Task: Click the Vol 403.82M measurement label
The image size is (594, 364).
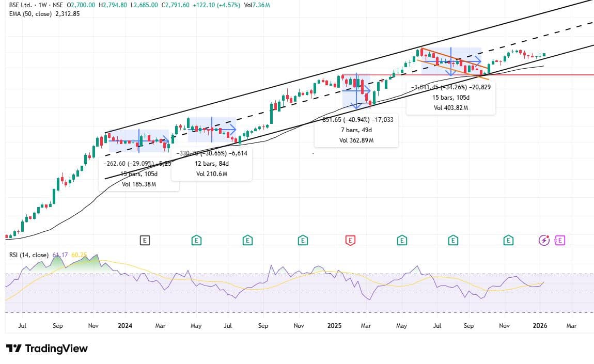Action: (451, 108)
